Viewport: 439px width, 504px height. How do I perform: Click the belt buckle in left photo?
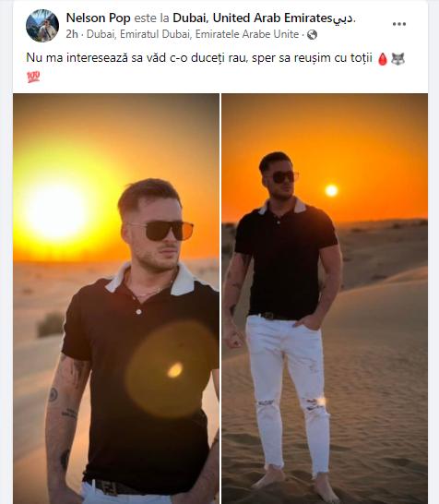111,488
